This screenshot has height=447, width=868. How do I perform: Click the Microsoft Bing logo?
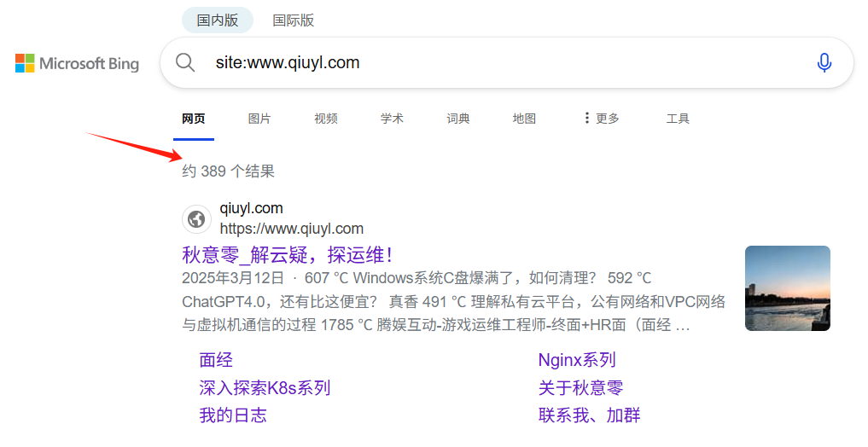[77, 64]
